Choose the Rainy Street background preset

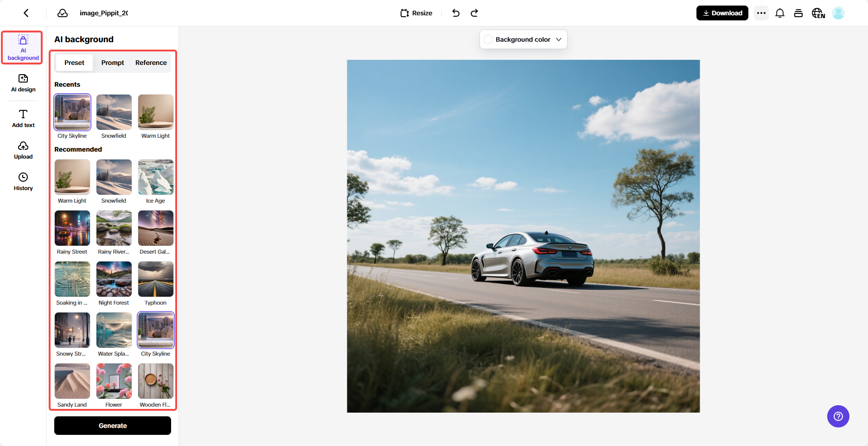point(72,228)
